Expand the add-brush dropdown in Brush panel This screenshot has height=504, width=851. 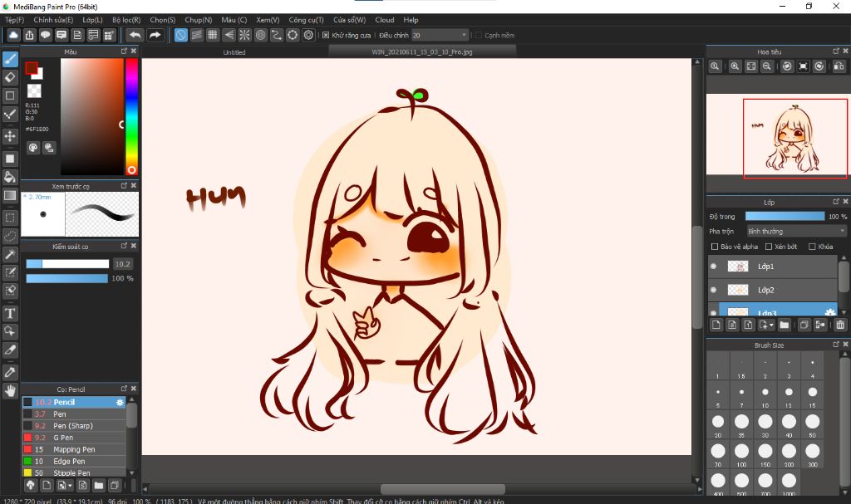70,486
